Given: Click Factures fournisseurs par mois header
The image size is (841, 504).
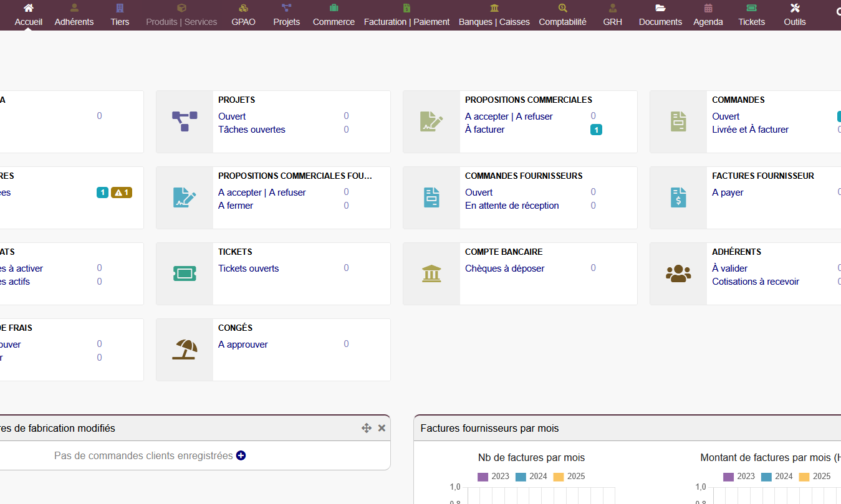Looking at the screenshot, I should tap(490, 428).
